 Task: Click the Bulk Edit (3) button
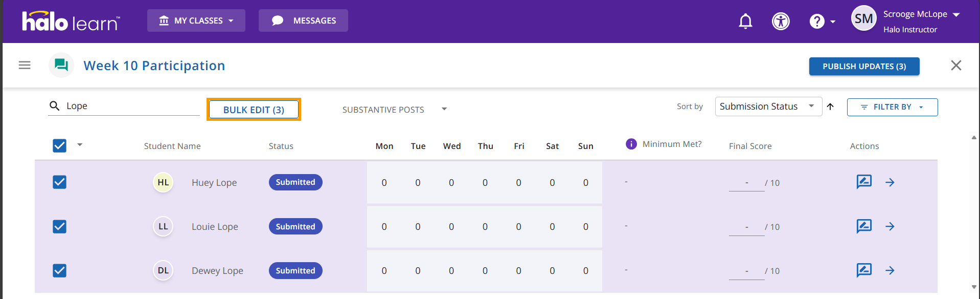(254, 110)
